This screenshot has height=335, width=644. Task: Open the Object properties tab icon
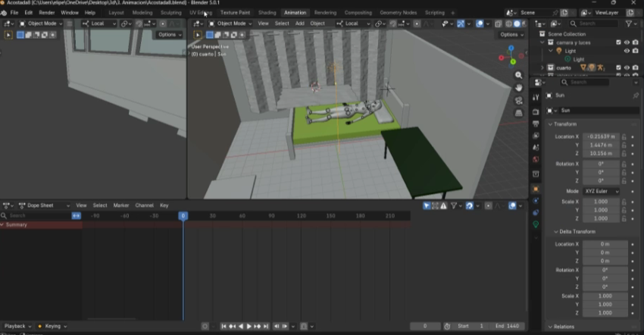click(536, 188)
